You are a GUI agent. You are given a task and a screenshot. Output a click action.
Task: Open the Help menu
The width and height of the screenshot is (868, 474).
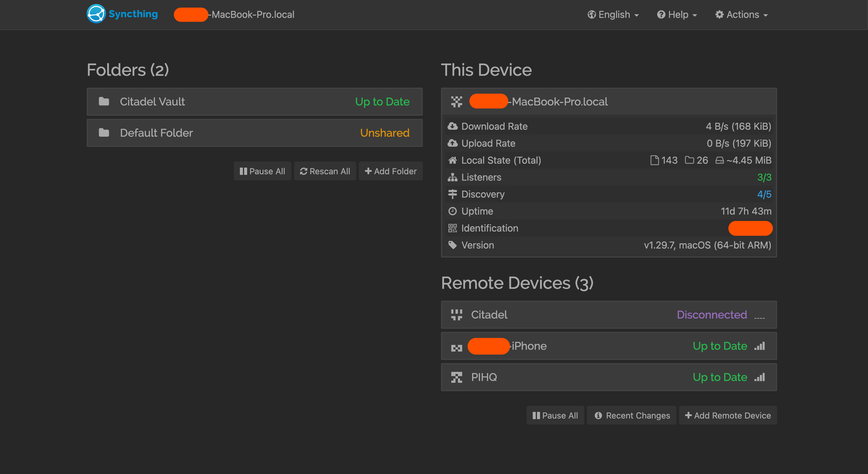pos(677,15)
